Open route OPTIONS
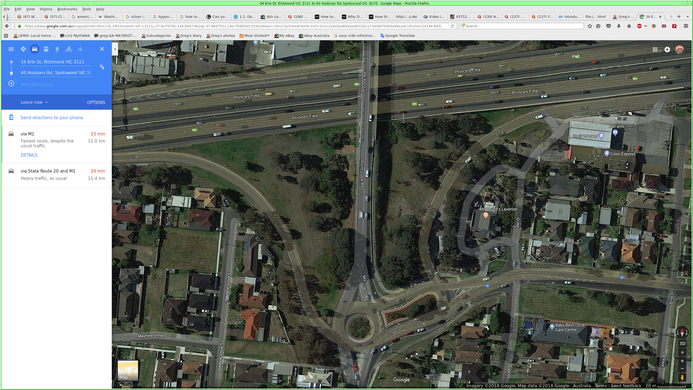Viewport: 693px width, 390px height. point(96,102)
